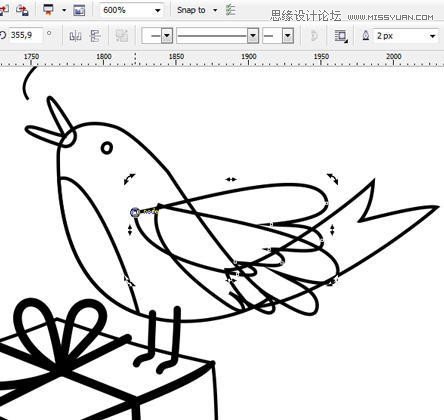Click the Application Launcher icon
The image size is (444, 420).
tap(49, 10)
